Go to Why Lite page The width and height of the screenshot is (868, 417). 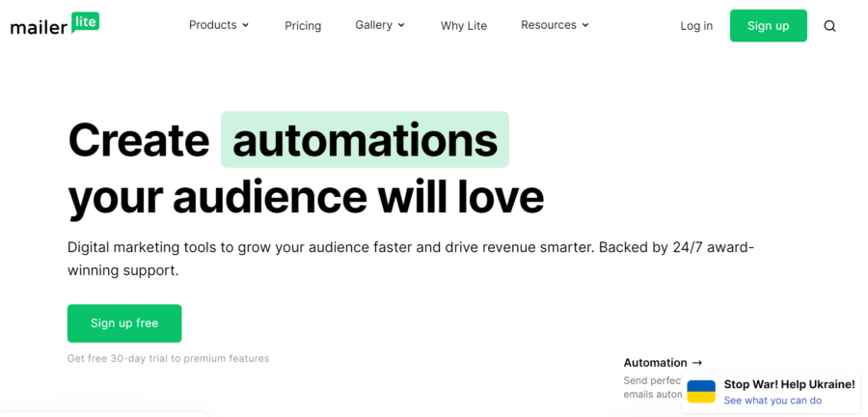tap(463, 26)
